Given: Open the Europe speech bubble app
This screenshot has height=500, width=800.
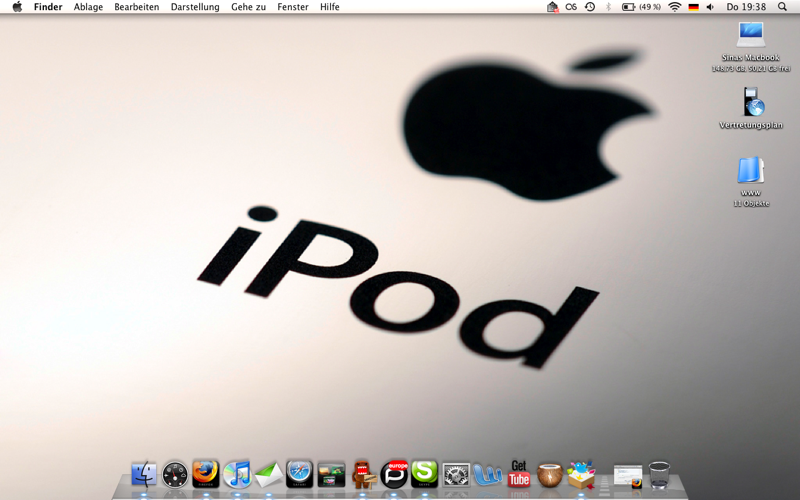Looking at the screenshot, I should (x=394, y=474).
